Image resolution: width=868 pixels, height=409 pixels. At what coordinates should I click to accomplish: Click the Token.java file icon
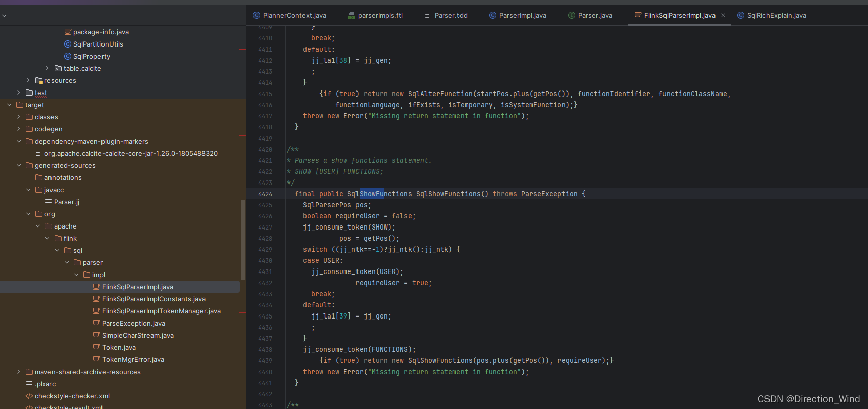[x=96, y=347]
